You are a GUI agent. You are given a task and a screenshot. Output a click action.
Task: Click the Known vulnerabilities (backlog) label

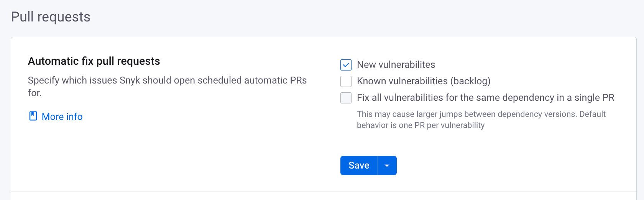pos(424,81)
